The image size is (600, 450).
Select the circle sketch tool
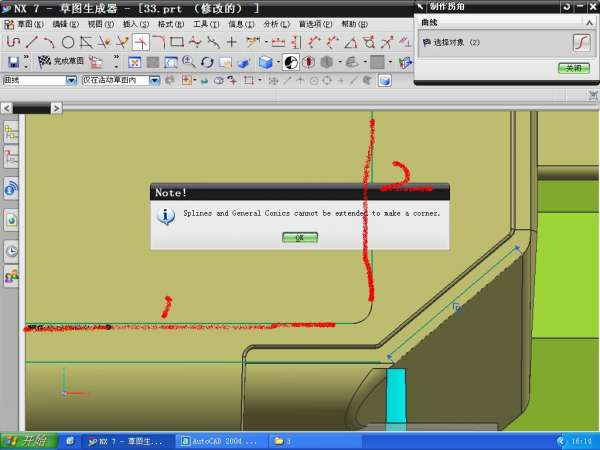point(68,42)
